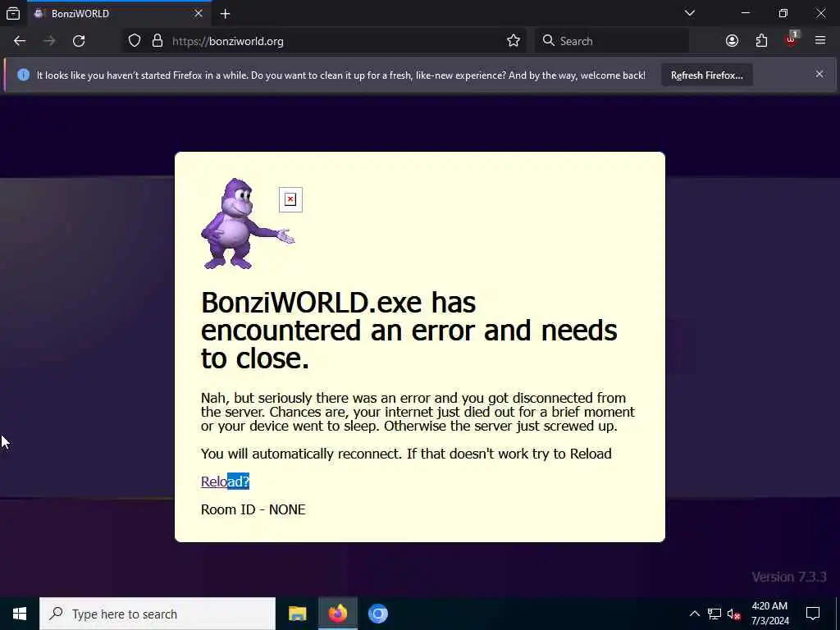Open the Firefox account icon

[732, 41]
